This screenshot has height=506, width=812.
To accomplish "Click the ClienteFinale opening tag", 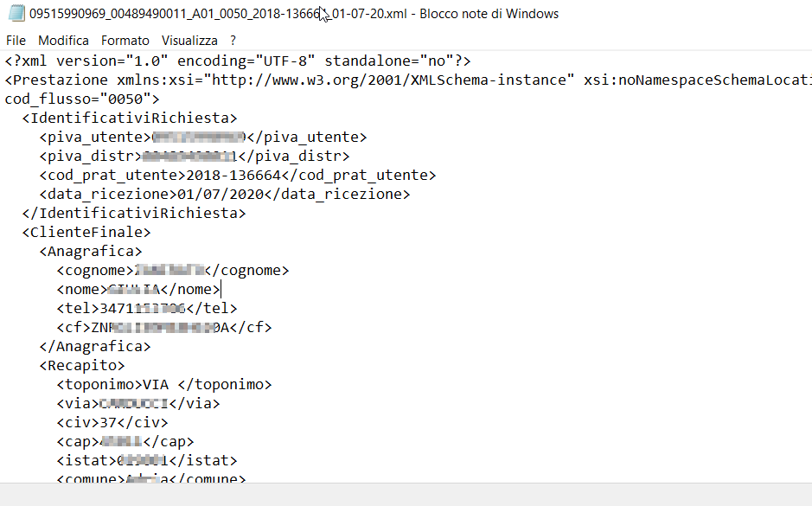I will [x=86, y=233].
